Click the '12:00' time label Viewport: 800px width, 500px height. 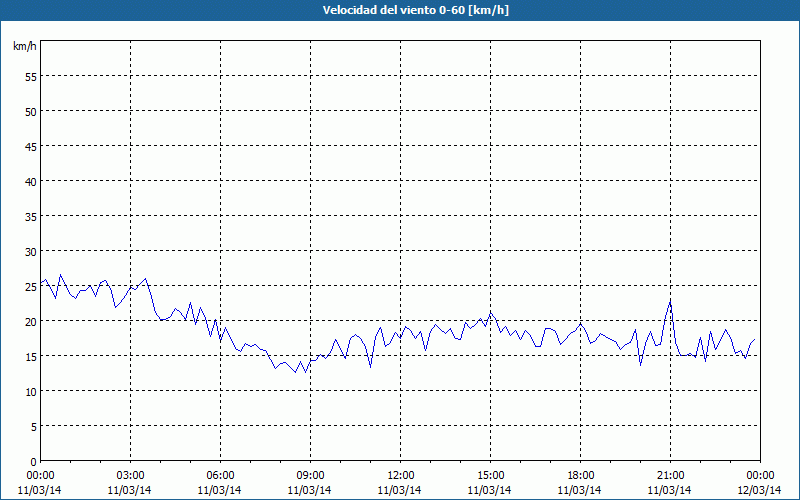[401, 476]
